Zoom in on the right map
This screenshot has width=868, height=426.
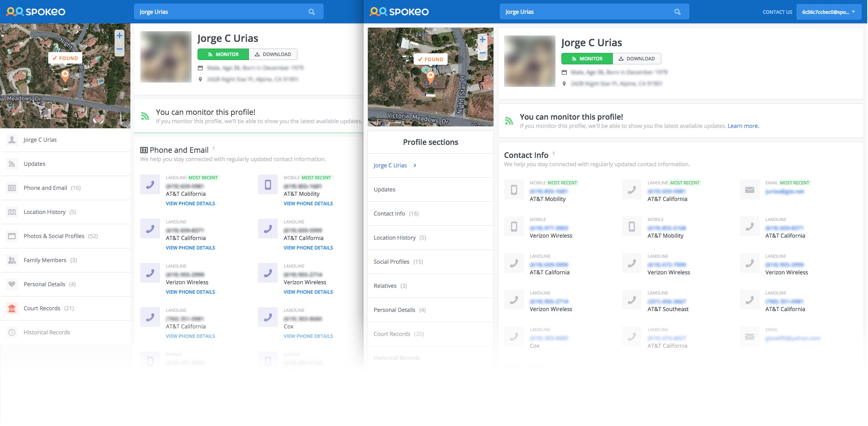tap(482, 39)
